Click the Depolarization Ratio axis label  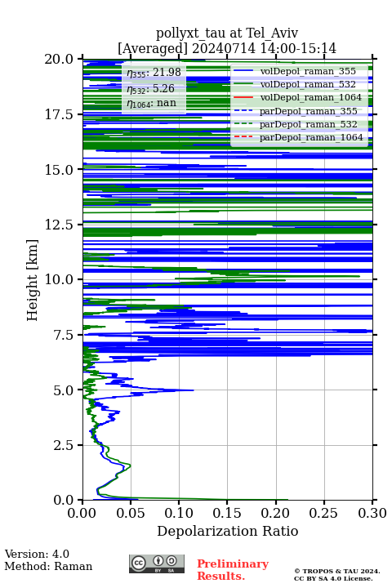227,531
